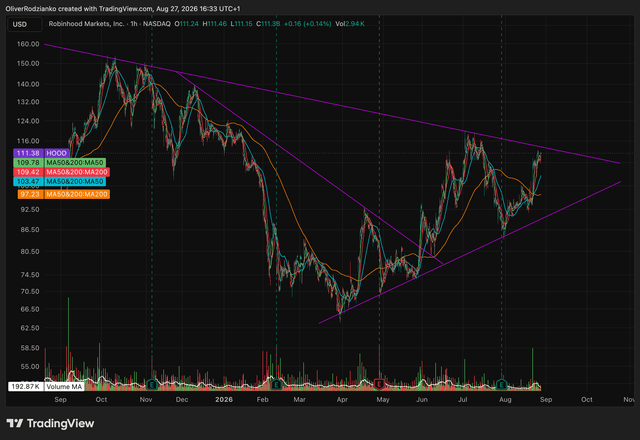640x440 pixels.
Task: Click the 140.00 price axis label
Action: 28,84
